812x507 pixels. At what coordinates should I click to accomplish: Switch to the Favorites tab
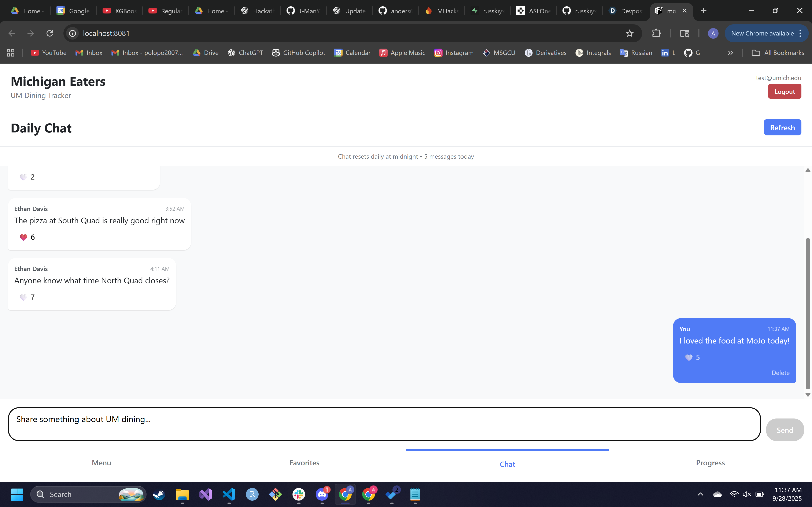pyautogui.click(x=304, y=463)
